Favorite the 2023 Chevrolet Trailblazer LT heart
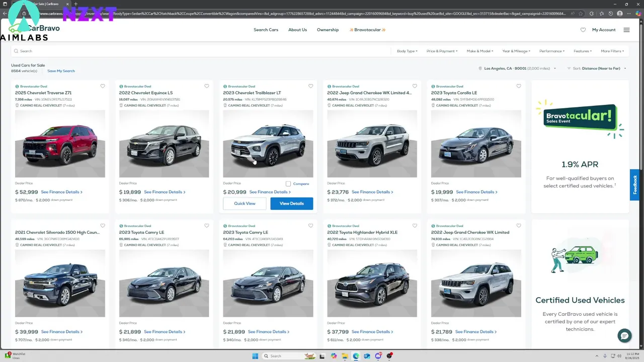 coord(311,86)
